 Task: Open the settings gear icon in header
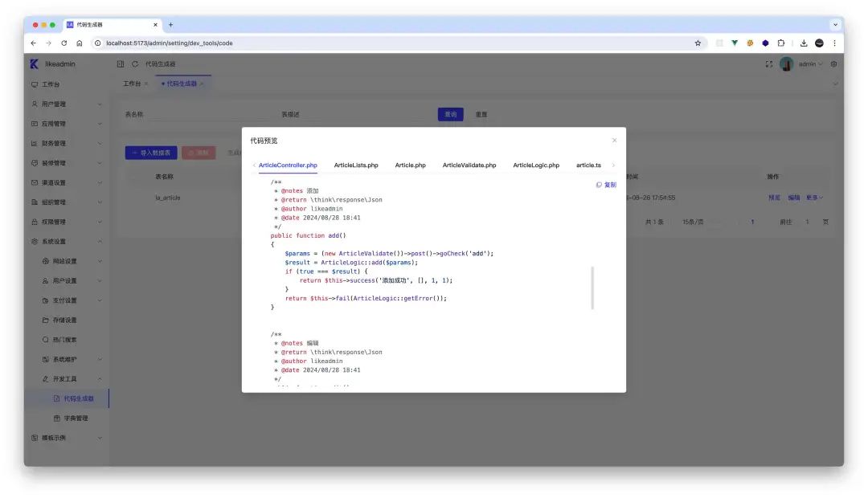pos(833,64)
